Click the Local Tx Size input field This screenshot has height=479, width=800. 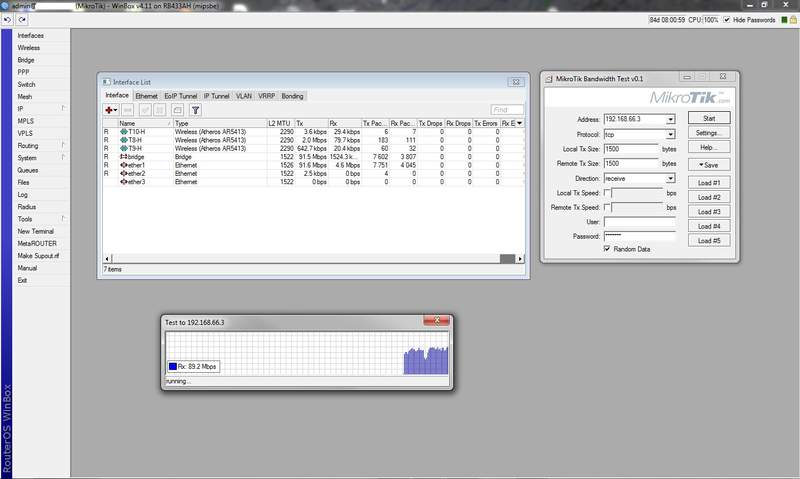(x=631, y=149)
